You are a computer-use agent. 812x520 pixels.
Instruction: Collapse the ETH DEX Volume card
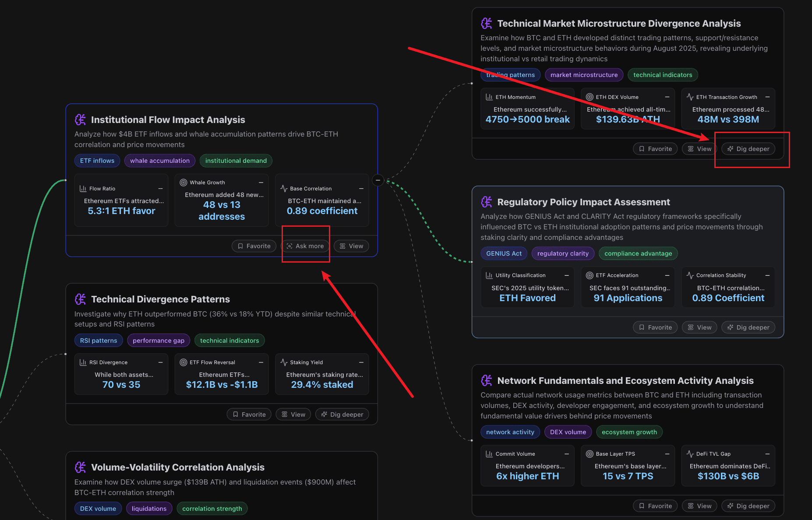coord(667,97)
